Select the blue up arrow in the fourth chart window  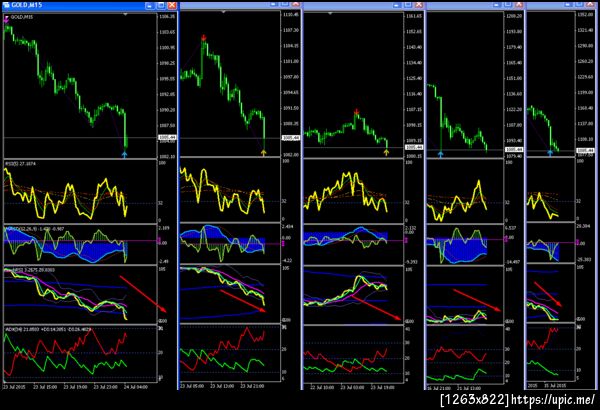coord(440,154)
